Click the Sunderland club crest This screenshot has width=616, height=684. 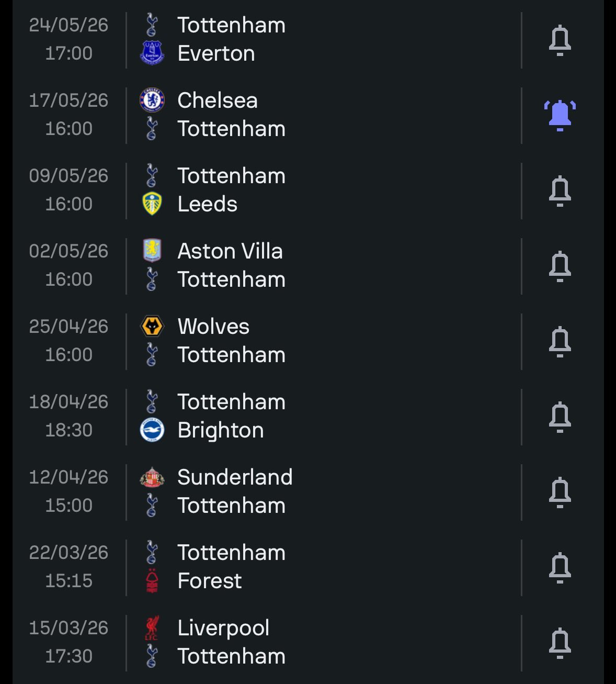[x=152, y=477]
